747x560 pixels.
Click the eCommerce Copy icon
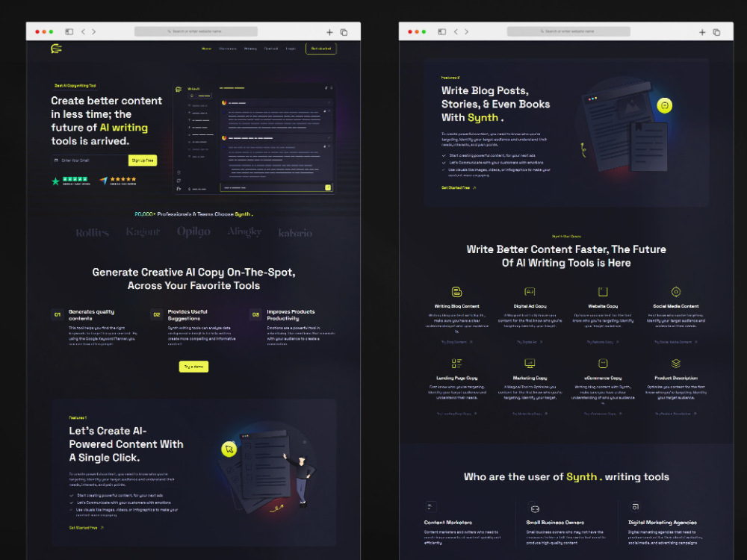coord(603,364)
